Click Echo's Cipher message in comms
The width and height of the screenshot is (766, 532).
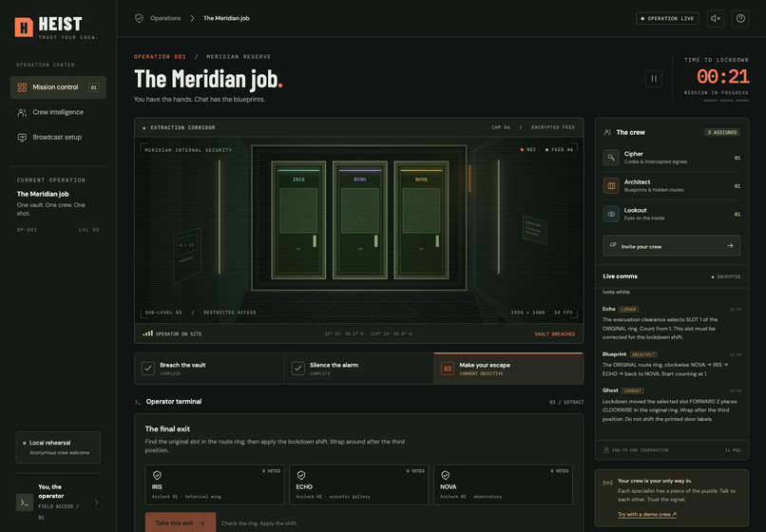[672, 323]
